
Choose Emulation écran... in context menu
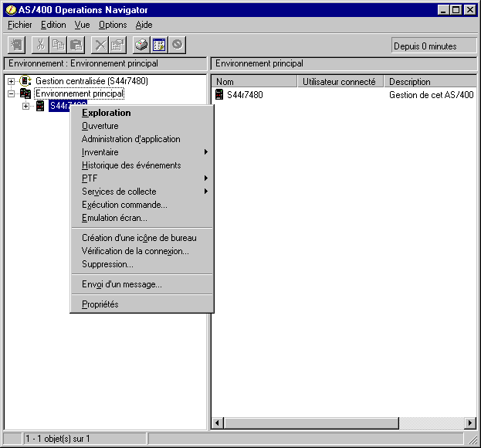[x=142, y=218]
